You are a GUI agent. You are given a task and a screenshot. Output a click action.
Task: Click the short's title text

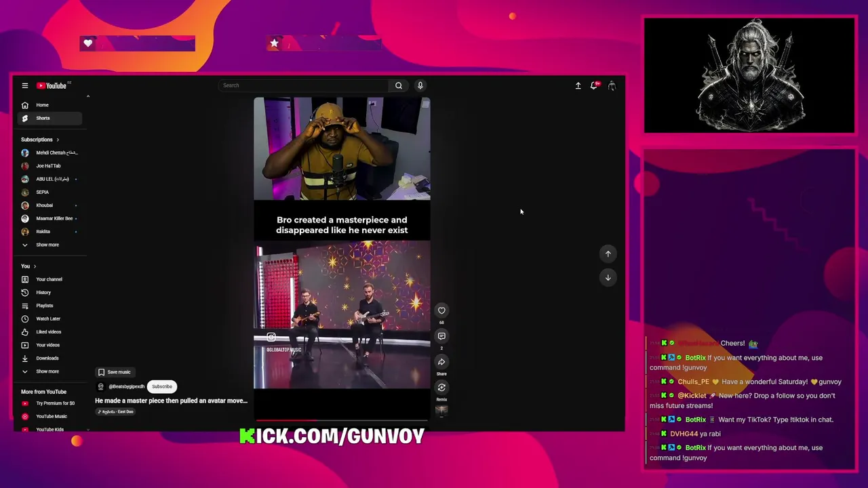tap(171, 401)
